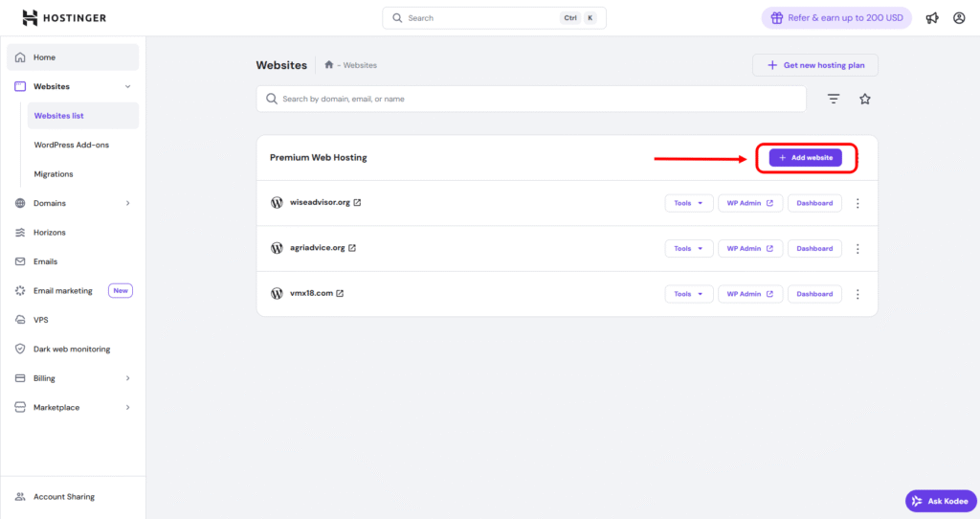This screenshot has height=519, width=980.
Task: Collapse the Websites sidebar section chevron
Action: pos(127,87)
